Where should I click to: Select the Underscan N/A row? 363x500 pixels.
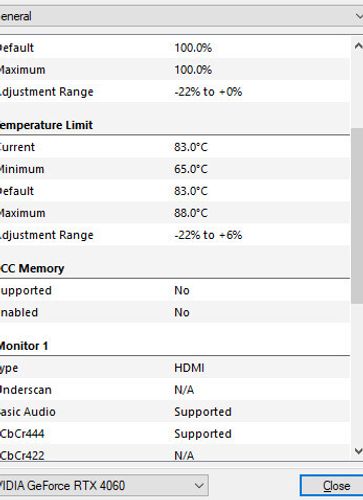coord(175,390)
